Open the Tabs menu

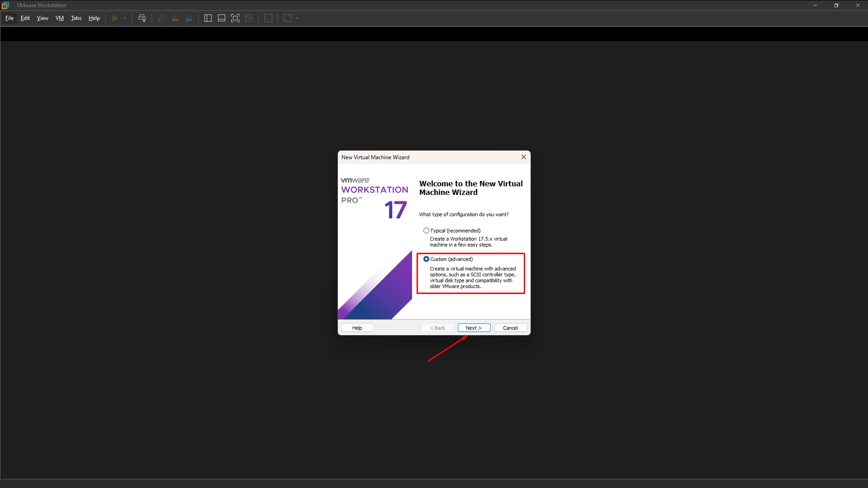coord(76,18)
